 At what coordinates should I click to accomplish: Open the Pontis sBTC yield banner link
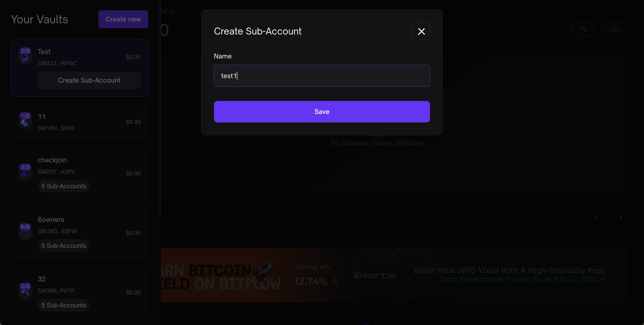tap(509, 275)
